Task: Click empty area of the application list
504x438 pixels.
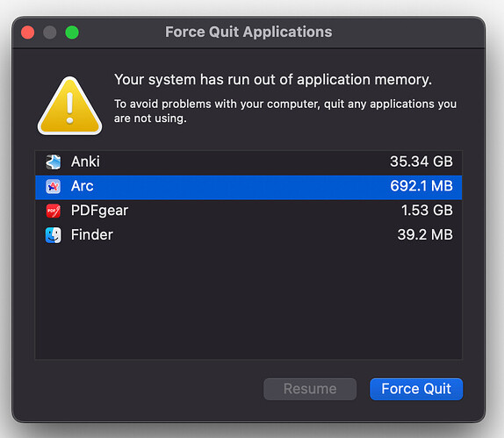Action: (x=248, y=302)
